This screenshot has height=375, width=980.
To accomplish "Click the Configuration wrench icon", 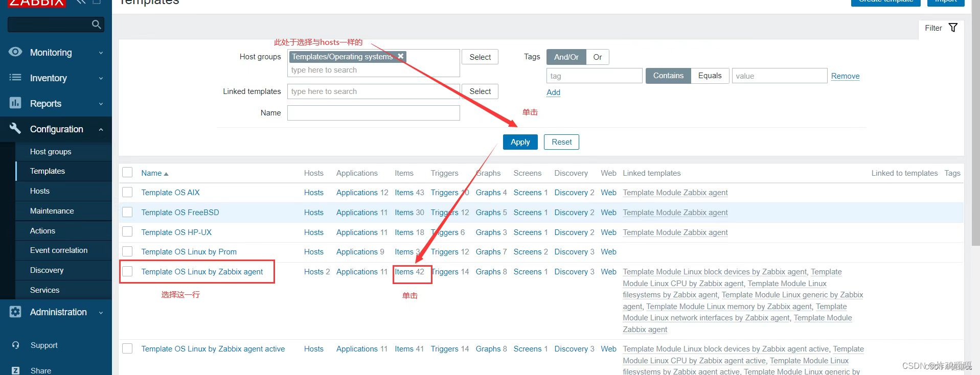I will click(15, 128).
